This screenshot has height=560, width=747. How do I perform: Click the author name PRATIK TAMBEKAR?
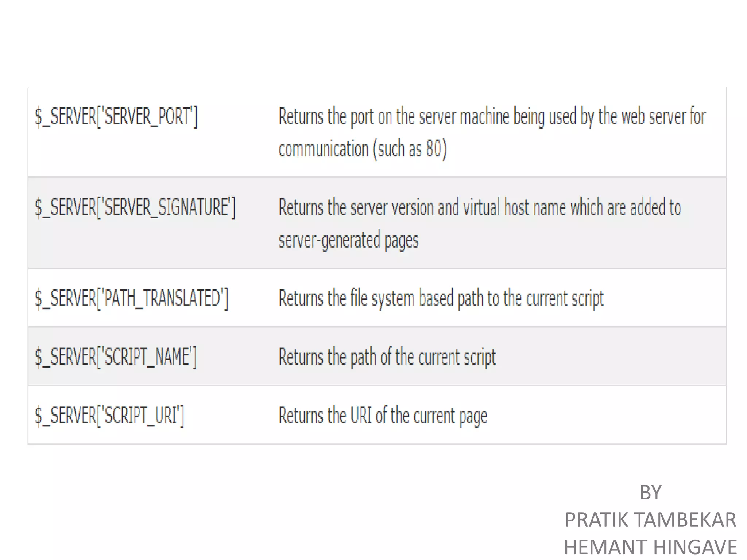(650, 520)
